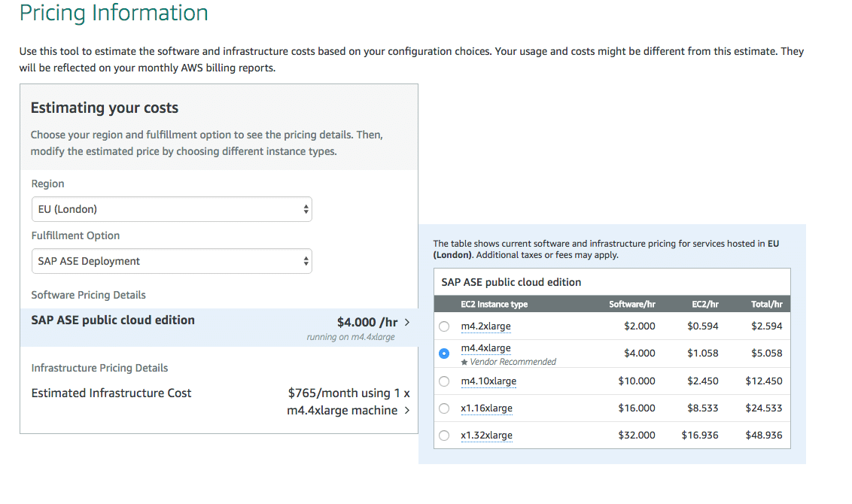Click the Software Pricing Details label
The image size is (852, 504).
[x=89, y=295]
